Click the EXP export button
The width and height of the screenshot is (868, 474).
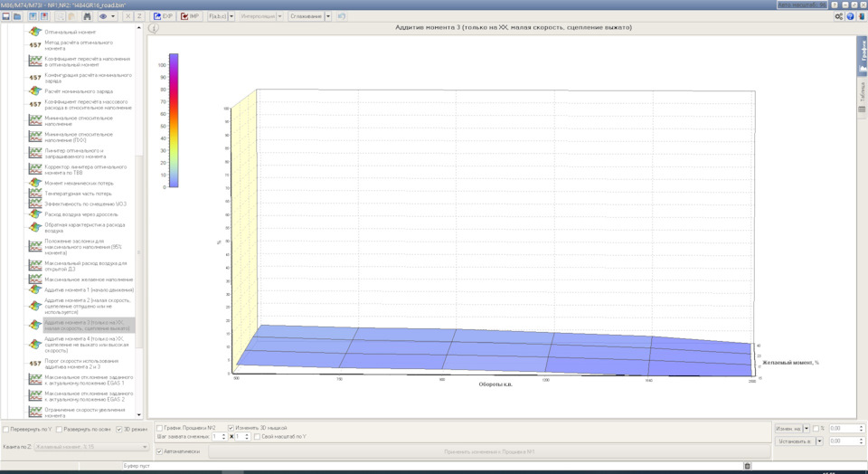click(x=164, y=16)
